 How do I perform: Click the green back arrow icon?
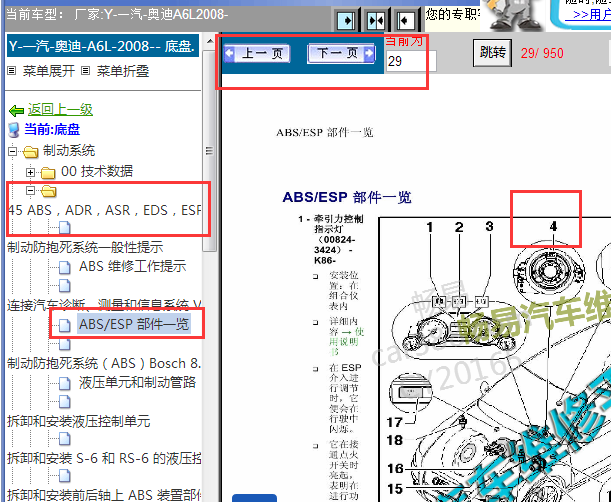pos(16,111)
